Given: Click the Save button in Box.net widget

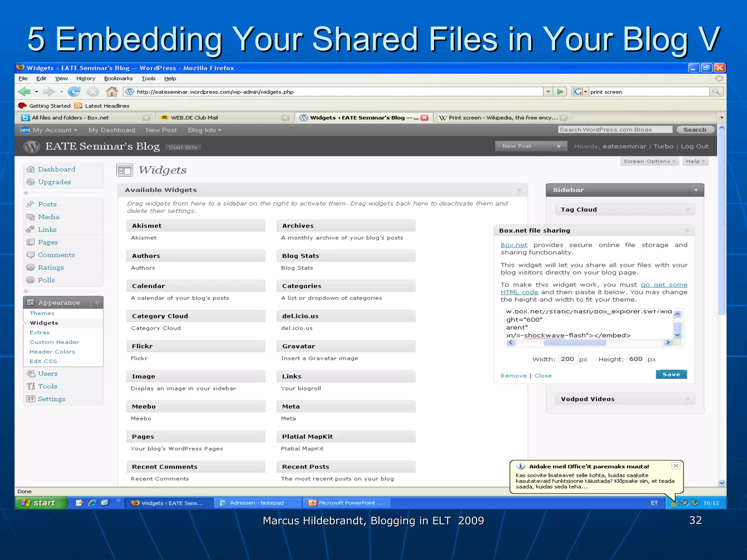Looking at the screenshot, I should click(x=671, y=374).
